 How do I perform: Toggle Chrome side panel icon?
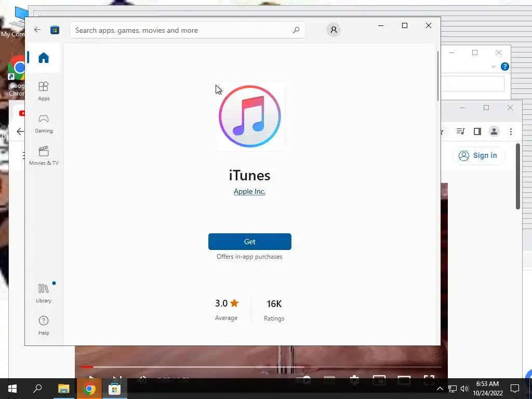[477, 131]
